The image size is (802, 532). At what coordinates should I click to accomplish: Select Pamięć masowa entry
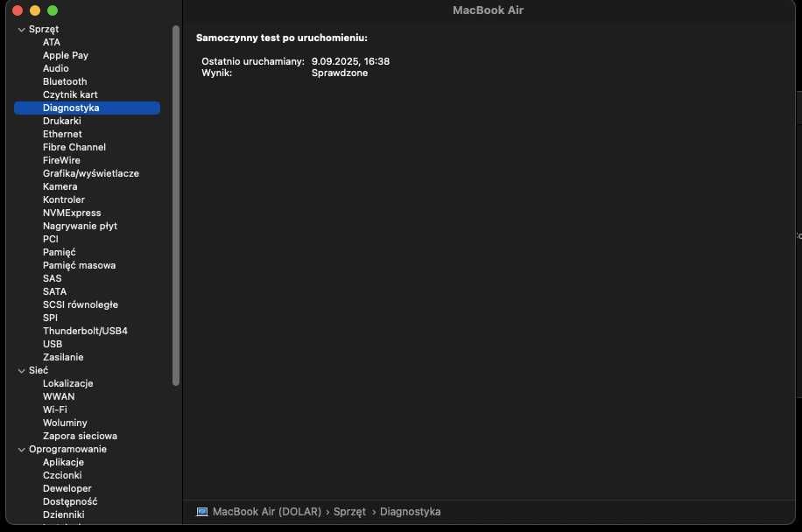click(x=80, y=265)
